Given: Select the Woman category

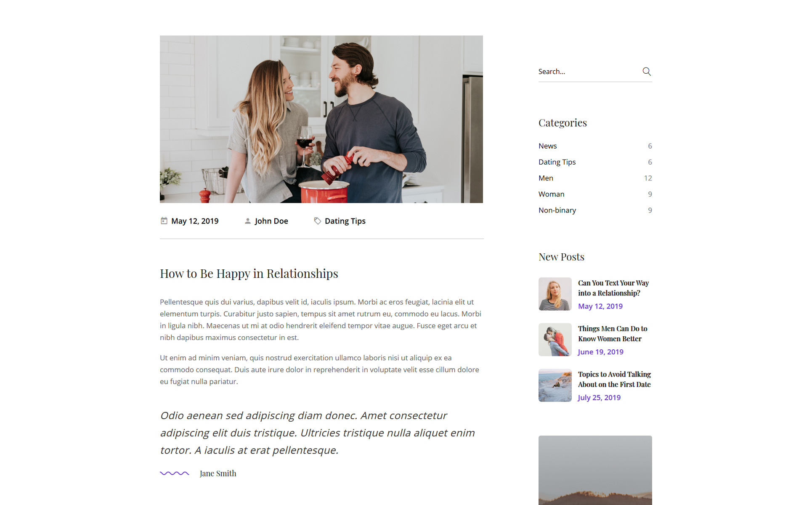Looking at the screenshot, I should 551,194.
